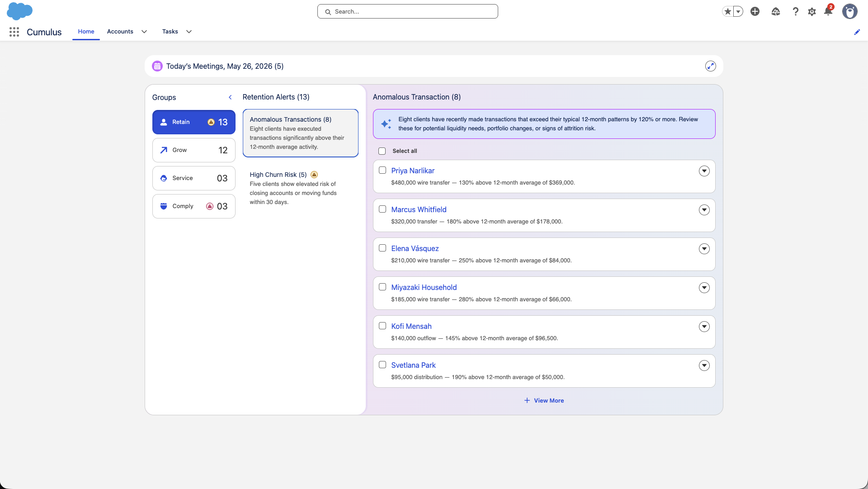Check the Kofi Mensah checkbox
The image size is (868, 489).
[x=382, y=326]
